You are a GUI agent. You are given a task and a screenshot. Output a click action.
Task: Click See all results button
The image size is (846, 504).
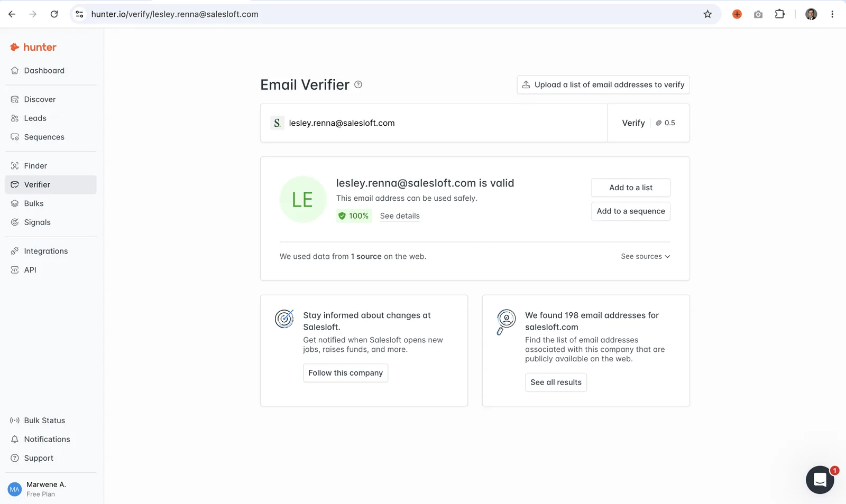click(556, 382)
